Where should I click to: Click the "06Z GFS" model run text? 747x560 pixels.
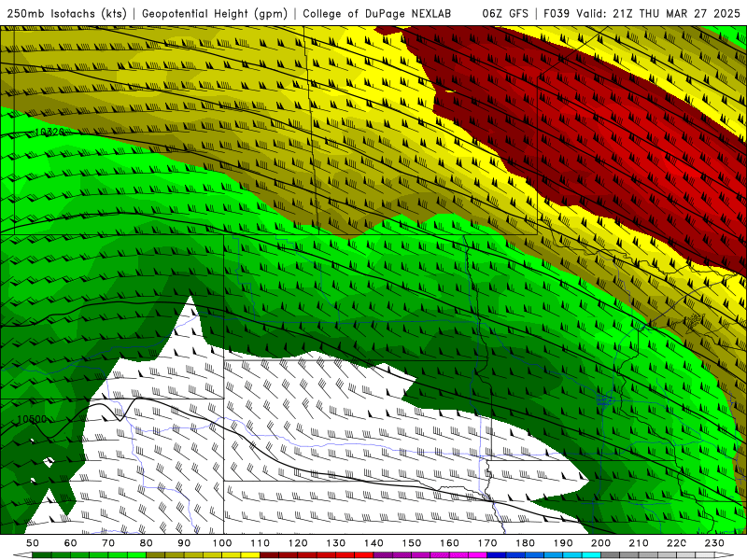pos(505,13)
